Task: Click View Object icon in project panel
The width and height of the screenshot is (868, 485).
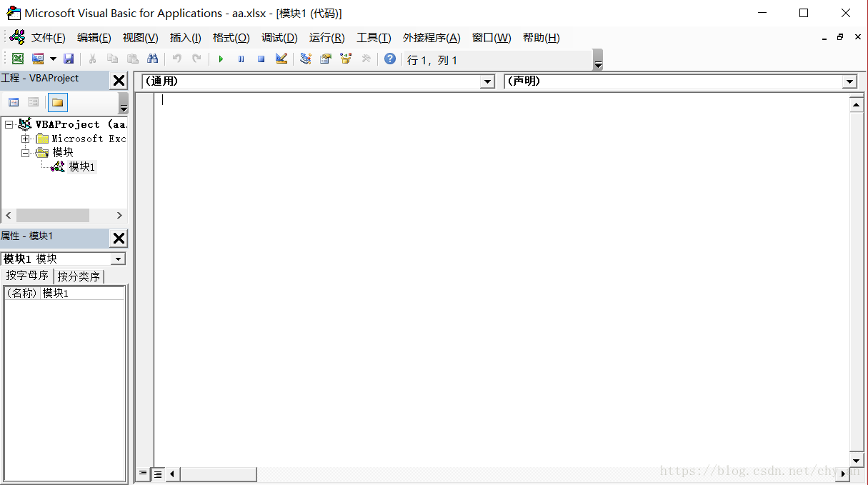Action: (x=34, y=102)
